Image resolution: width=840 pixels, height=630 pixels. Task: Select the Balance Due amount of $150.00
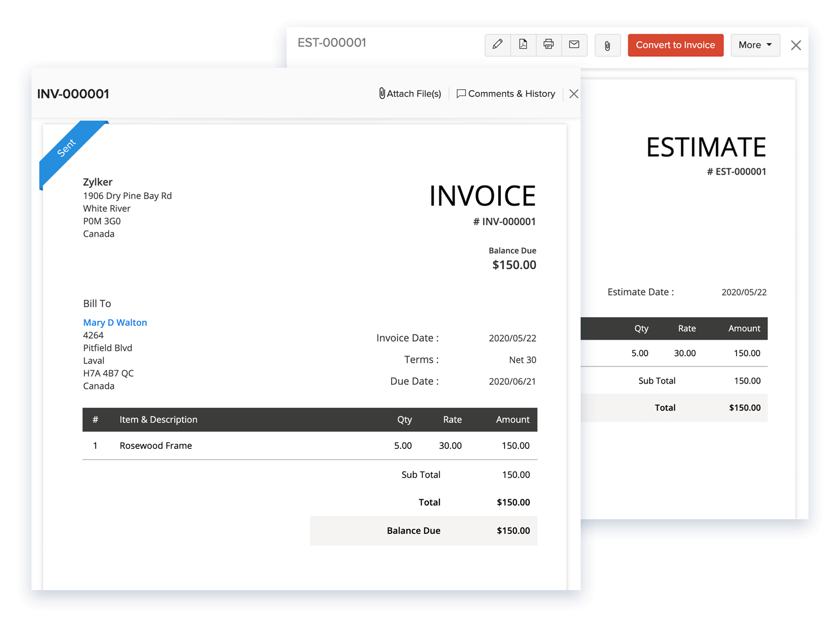[x=513, y=265]
